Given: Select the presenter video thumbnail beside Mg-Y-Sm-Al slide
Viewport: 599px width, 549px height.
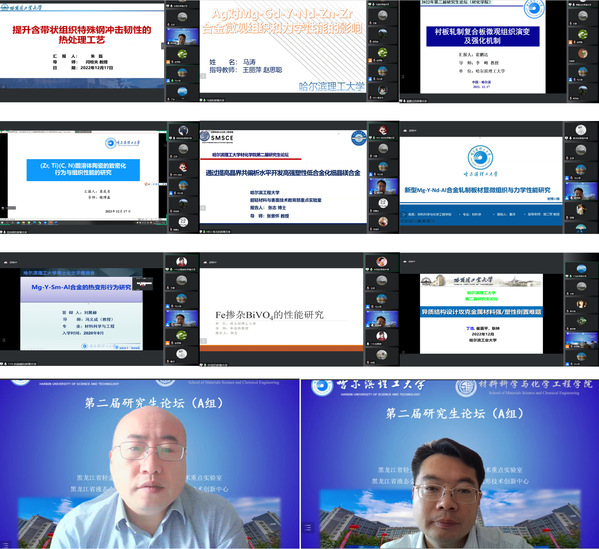Looking at the screenshot, I should point(181,319).
